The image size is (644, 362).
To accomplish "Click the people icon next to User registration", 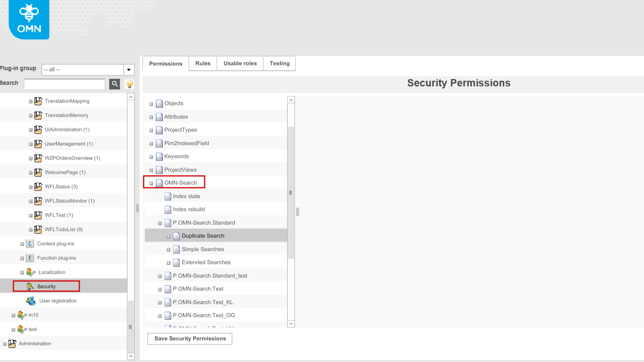I will (x=31, y=301).
